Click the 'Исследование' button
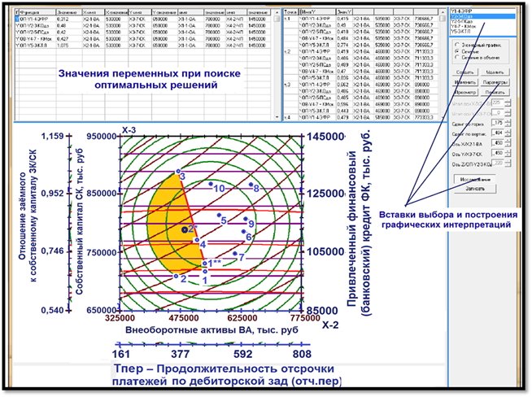532x397 pixels. (475, 179)
